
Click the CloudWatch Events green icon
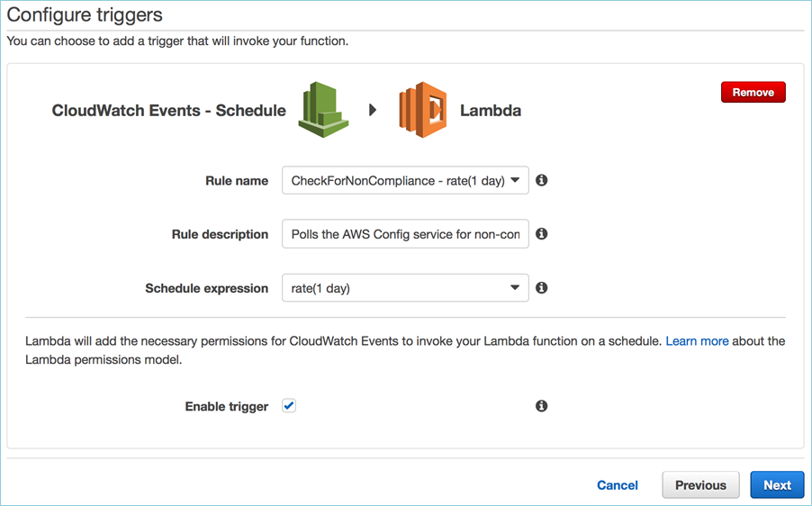click(323, 110)
